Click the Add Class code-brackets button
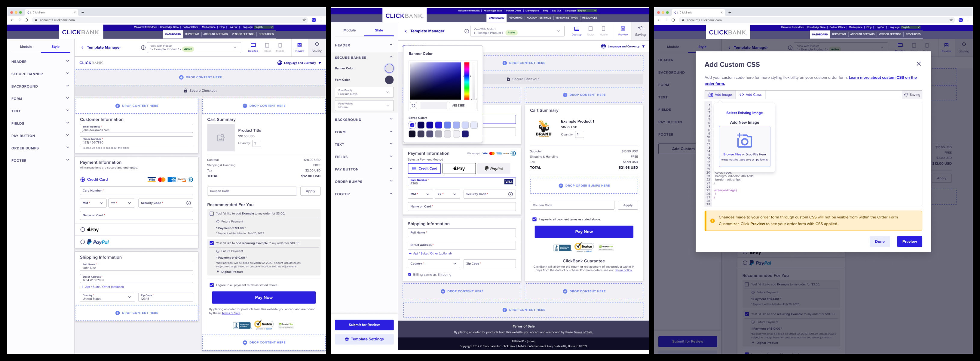The height and width of the screenshot is (361, 980). click(x=751, y=95)
